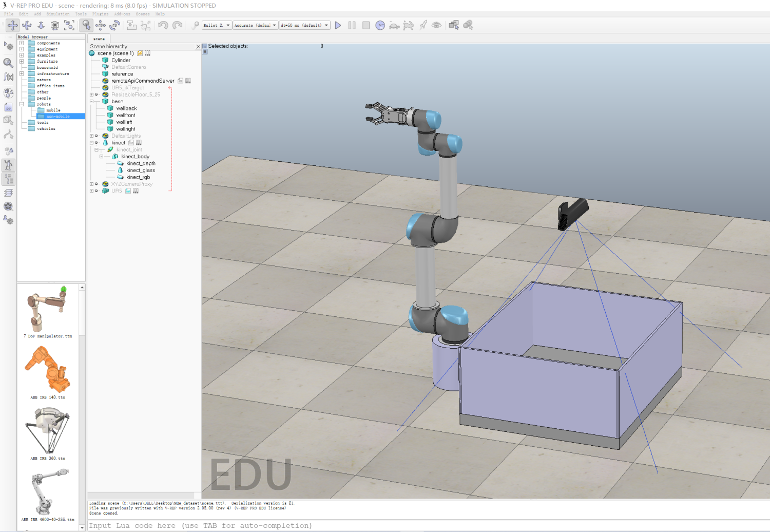Open the Add menu
This screenshot has height=532, width=770.
coord(37,14)
